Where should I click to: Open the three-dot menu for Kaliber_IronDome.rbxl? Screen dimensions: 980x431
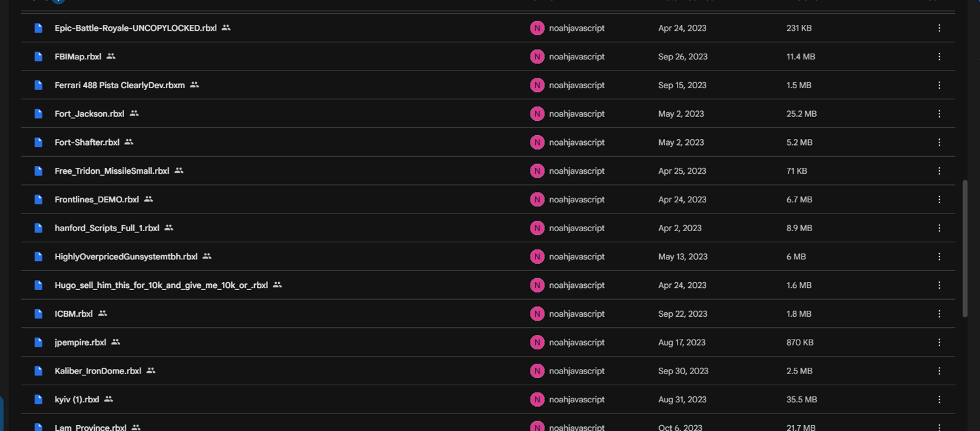point(939,371)
